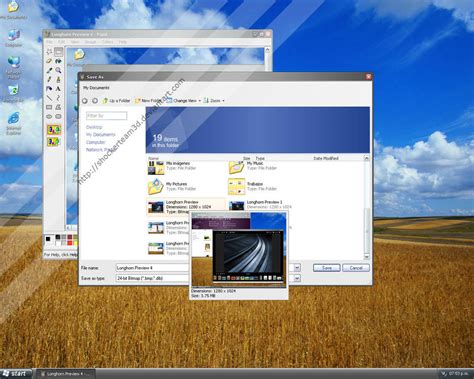474x379 pixels.
Task: Click Longhorn Preview 4 taskbar button
Action: [65, 374]
